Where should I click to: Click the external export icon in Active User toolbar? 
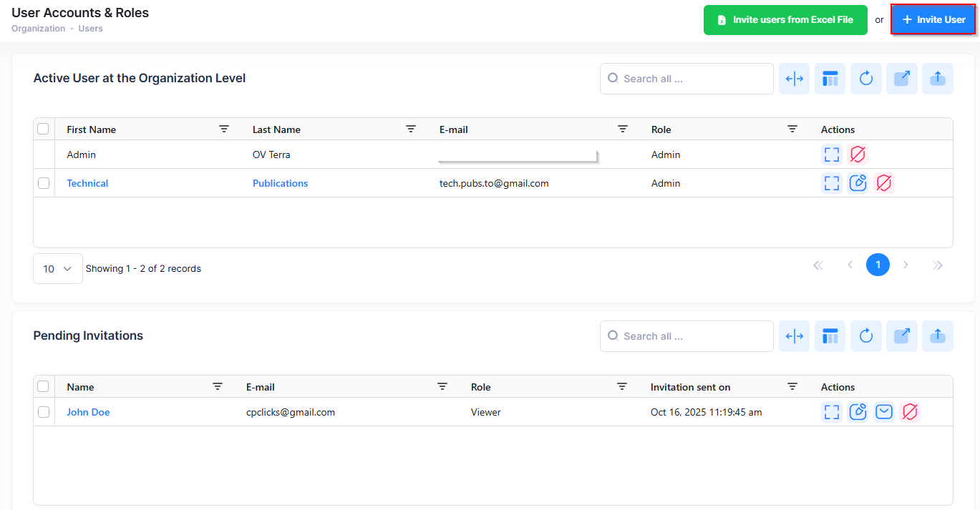pyautogui.click(x=901, y=79)
